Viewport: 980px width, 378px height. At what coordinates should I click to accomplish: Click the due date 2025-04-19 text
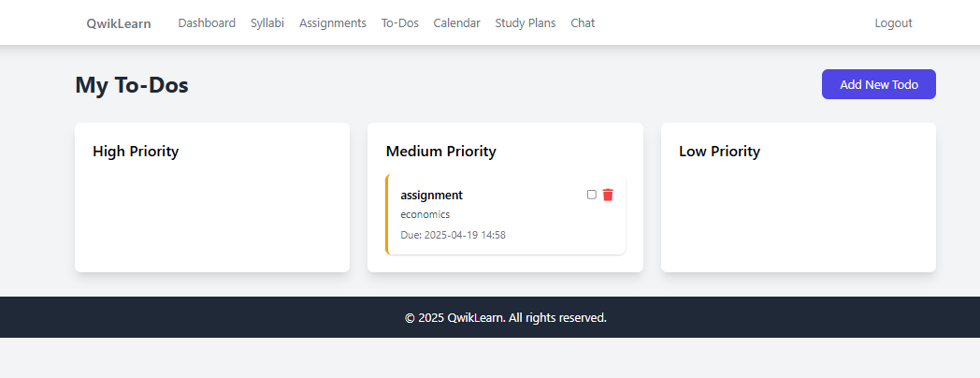click(453, 235)
